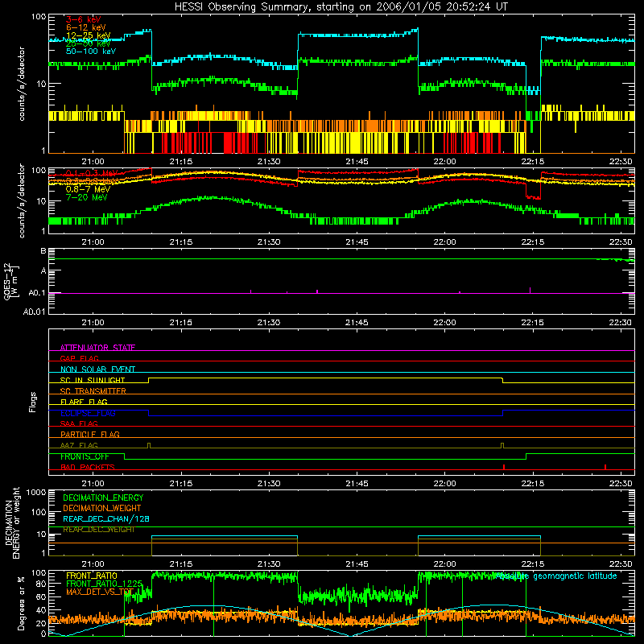Screen dimensions: 644x644
Task: Click the 'SC_IN_SUNLIGHT' flag label
Action: pyautogui.click(x=93, y=380)
